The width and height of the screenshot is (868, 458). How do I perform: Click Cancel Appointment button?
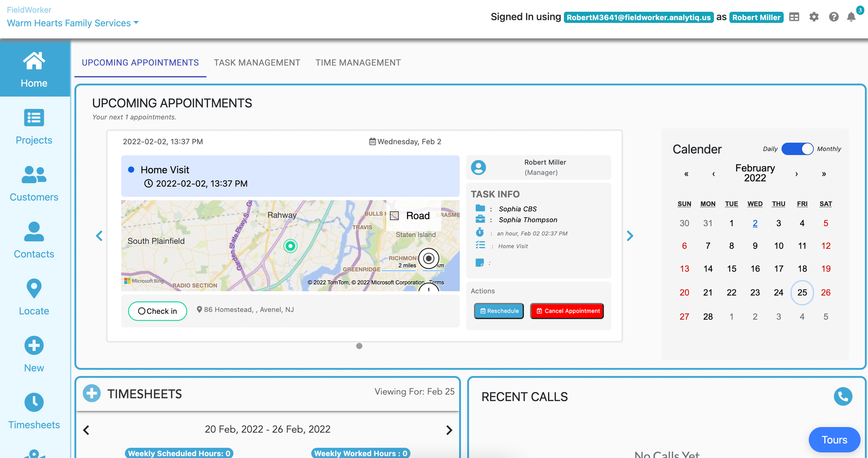567,311
